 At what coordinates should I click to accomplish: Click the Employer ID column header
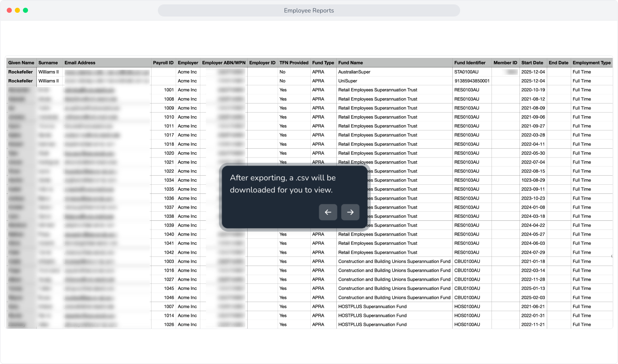click(x=262, y=63)
